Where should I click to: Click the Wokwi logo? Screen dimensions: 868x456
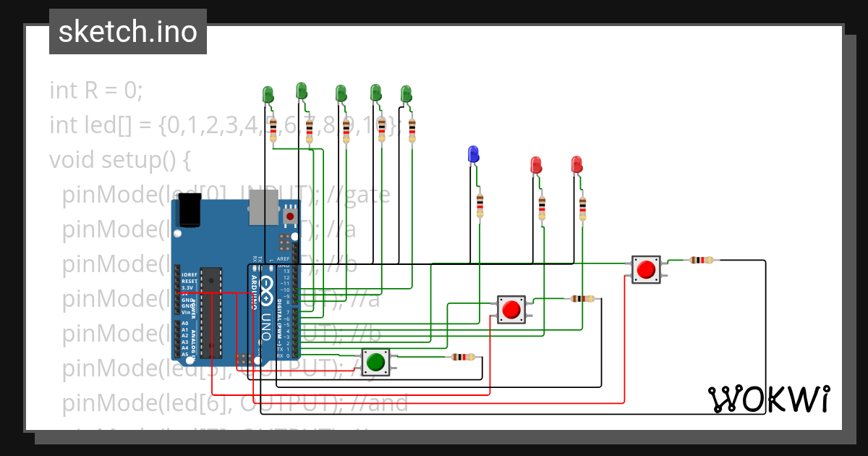768,399
